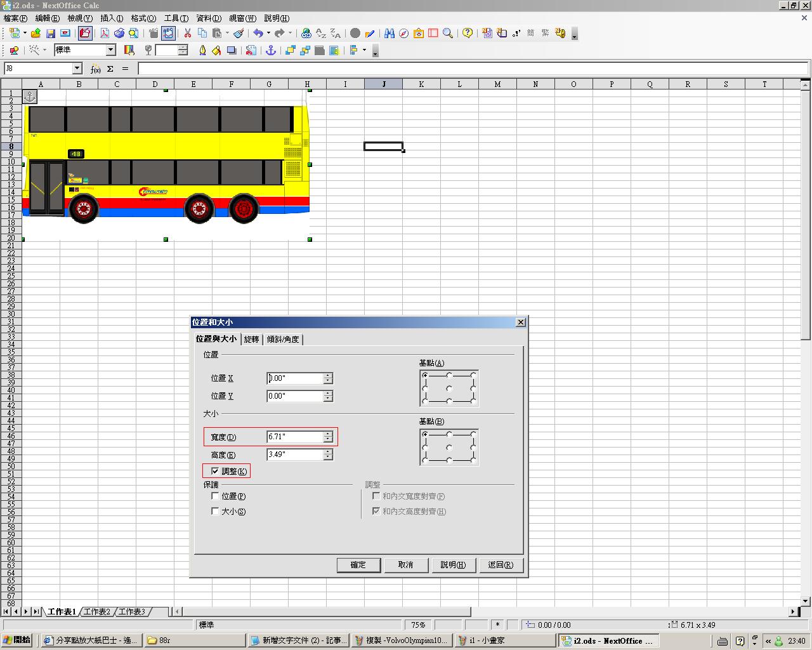The image size is (812, 650).
Task: Click the 確定 button
Action: [x=358, y=565]
